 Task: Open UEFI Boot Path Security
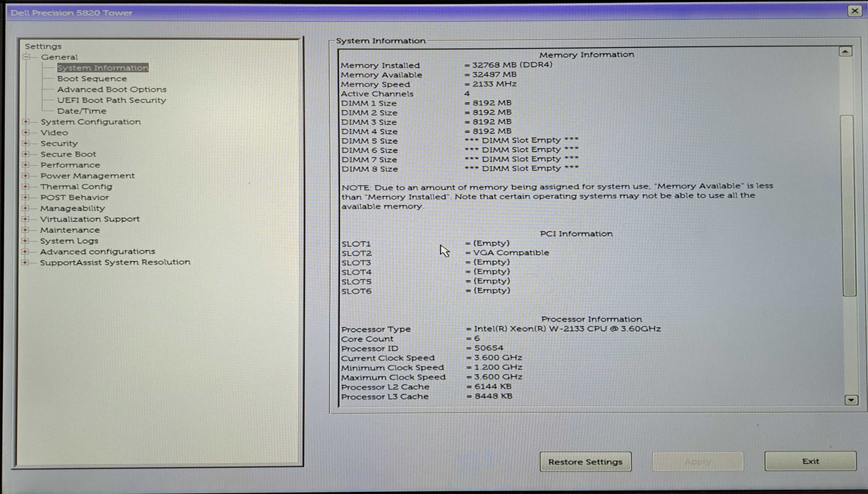(x=111, y=100)
